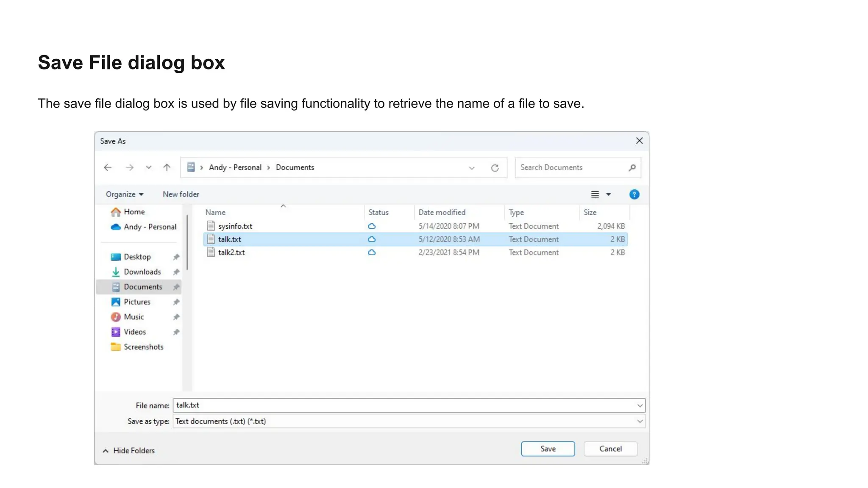The width and height of the screenshot is (868, 488).
Task: Unpin Pictures using its pin icon
Action: [x=176, y=302]
